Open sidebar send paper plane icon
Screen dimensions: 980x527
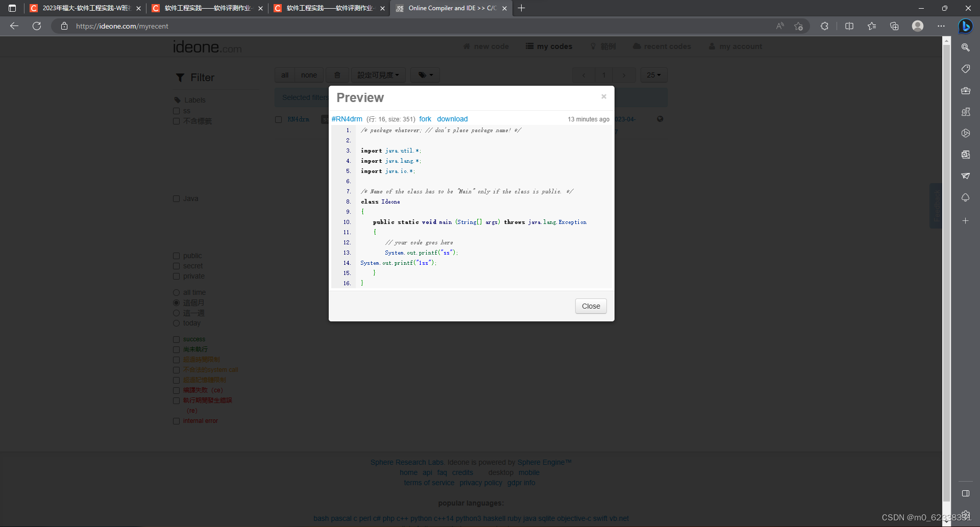click(x=965, y=176)
